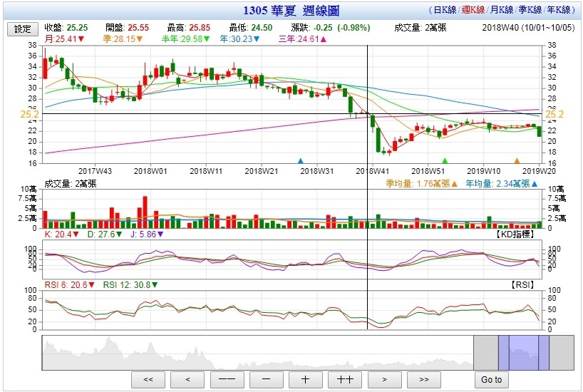Click the 月:25.41 monthly average label

click(x=64, y=38)
